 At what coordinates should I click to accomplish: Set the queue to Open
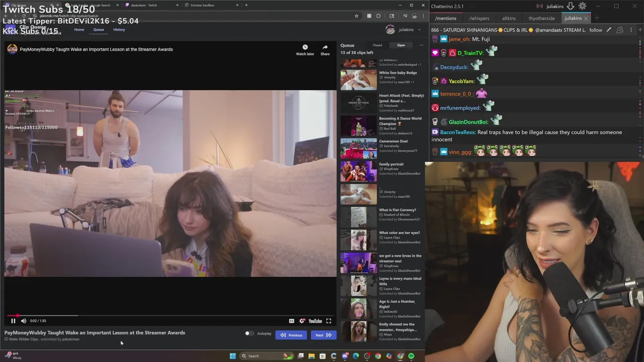click(x=401, y=45)
